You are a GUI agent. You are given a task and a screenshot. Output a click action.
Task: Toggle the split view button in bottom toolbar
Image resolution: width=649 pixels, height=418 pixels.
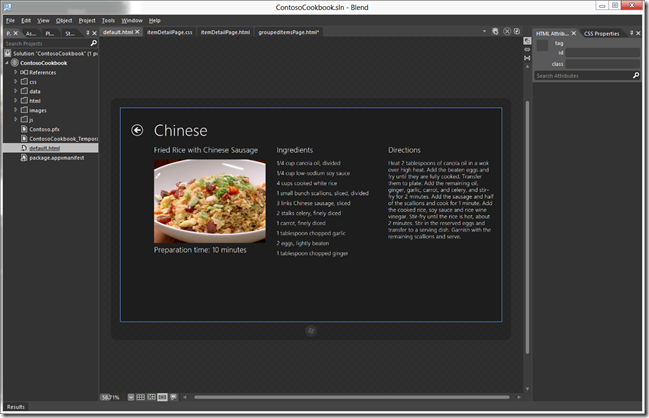tap(162, 397)
